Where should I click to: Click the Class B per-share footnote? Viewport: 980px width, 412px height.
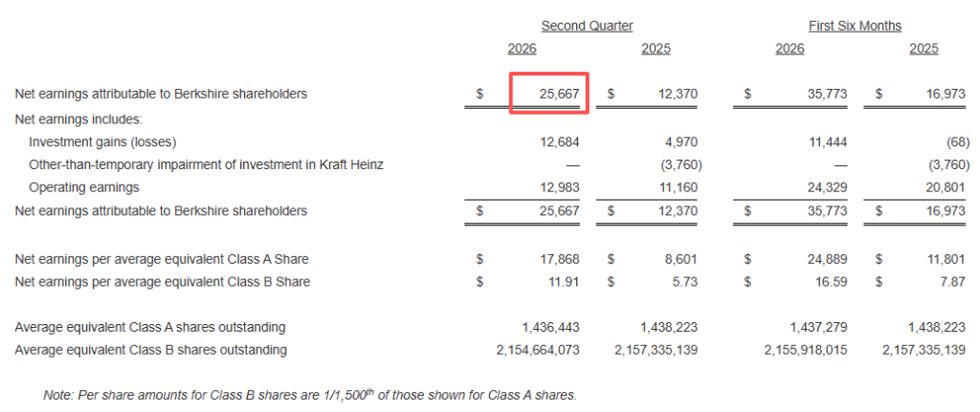310,395
